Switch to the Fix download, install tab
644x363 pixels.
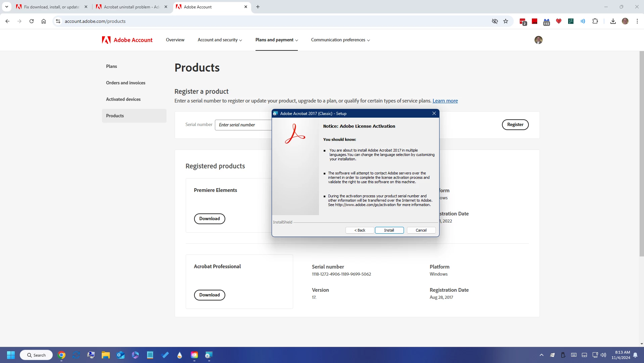pyautogui.click(x=52, y=7)
